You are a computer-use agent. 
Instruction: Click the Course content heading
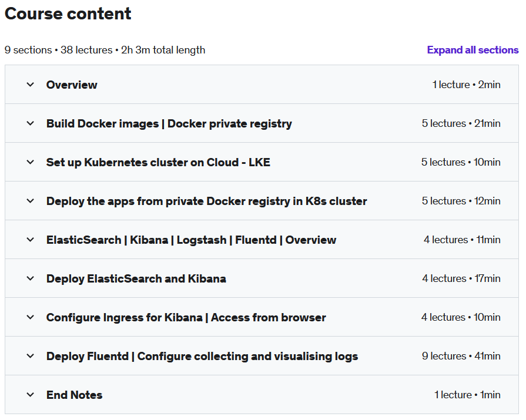pos(68,14)
